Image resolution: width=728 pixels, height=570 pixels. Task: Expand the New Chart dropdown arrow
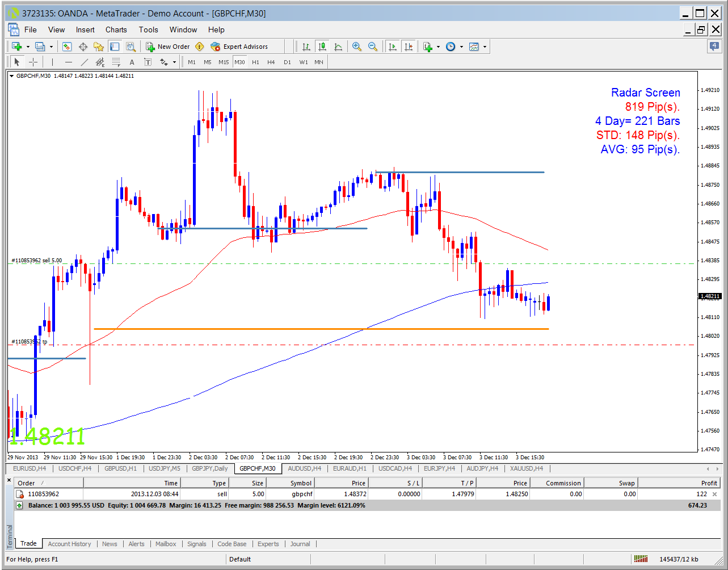click(28, 47)
